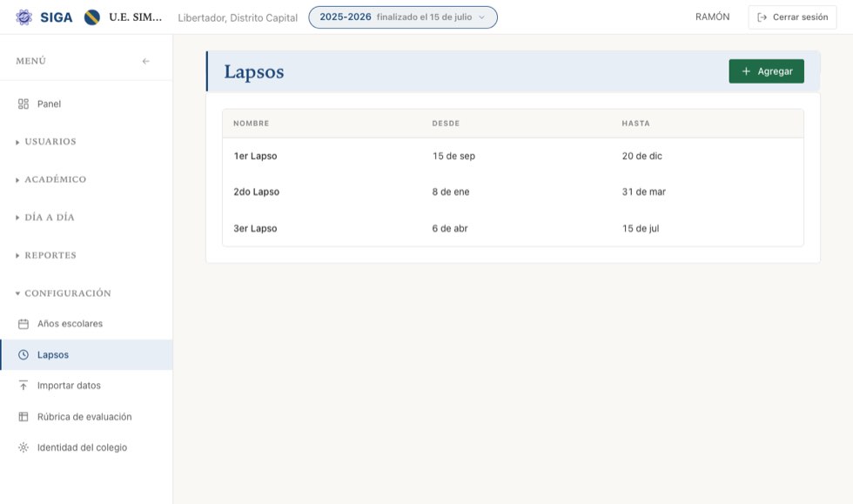Click the SIGA gear logo icon
This screenshot has height=504, width=853.
click(x=24, y=17)
